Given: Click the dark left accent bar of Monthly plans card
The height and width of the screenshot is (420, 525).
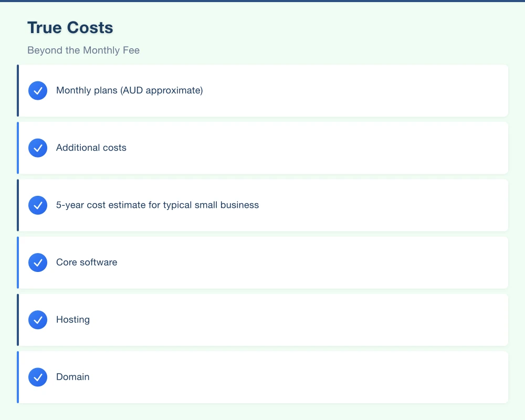Looking at the screenshot, I should (x=18, y=91).
